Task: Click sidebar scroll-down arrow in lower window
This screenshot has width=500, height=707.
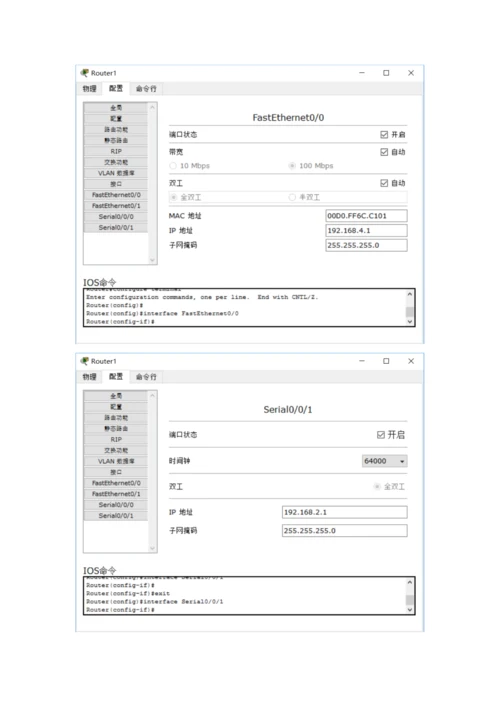Action: [152, 548]
